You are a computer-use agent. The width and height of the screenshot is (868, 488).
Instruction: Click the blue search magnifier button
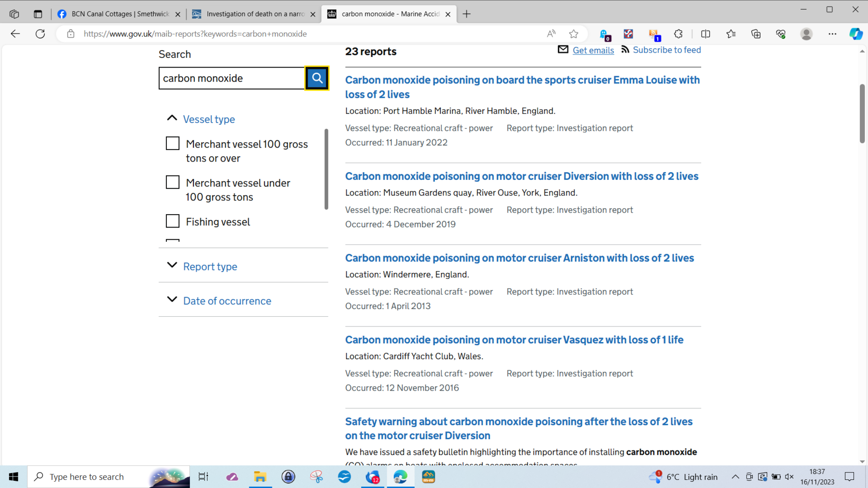click(317, 78)
